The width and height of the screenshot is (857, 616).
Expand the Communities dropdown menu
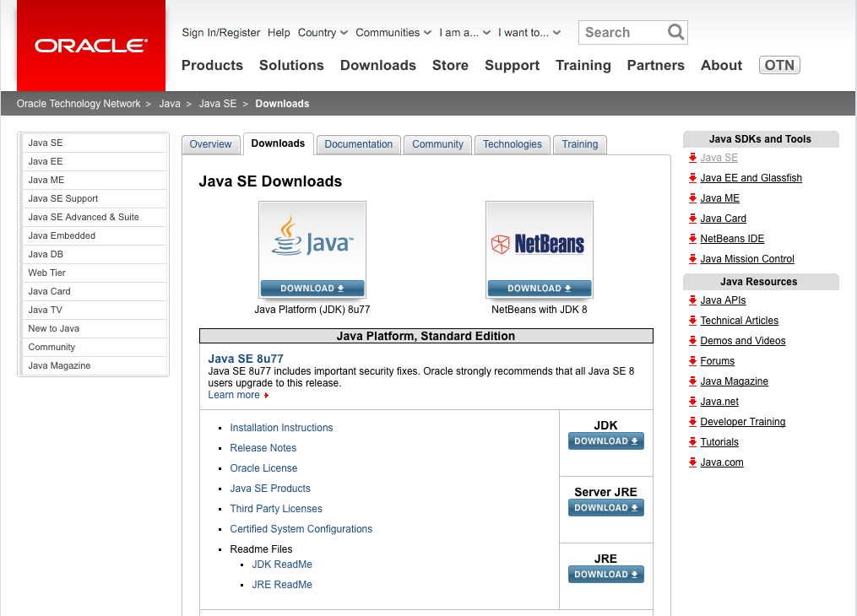(393, 33)
